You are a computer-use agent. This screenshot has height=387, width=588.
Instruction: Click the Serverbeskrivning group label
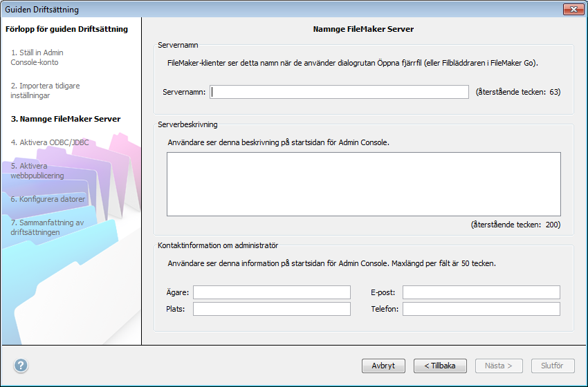pos(187,124)
